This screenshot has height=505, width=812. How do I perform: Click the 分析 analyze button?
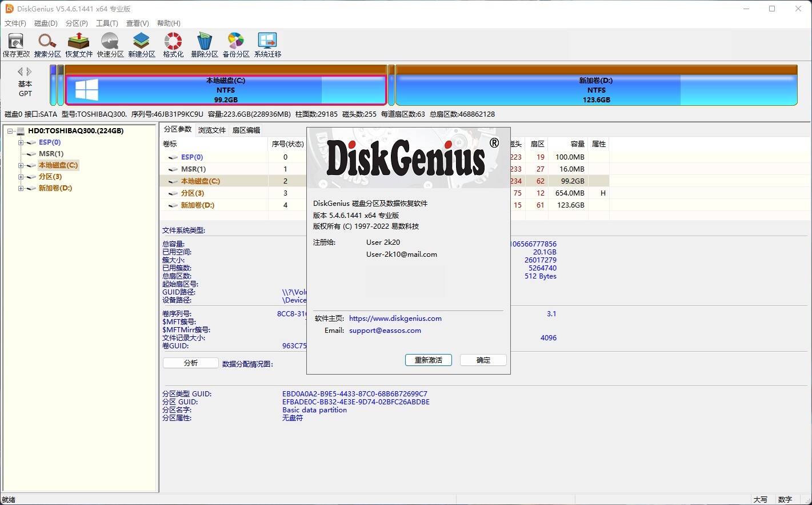click(191, 363)
